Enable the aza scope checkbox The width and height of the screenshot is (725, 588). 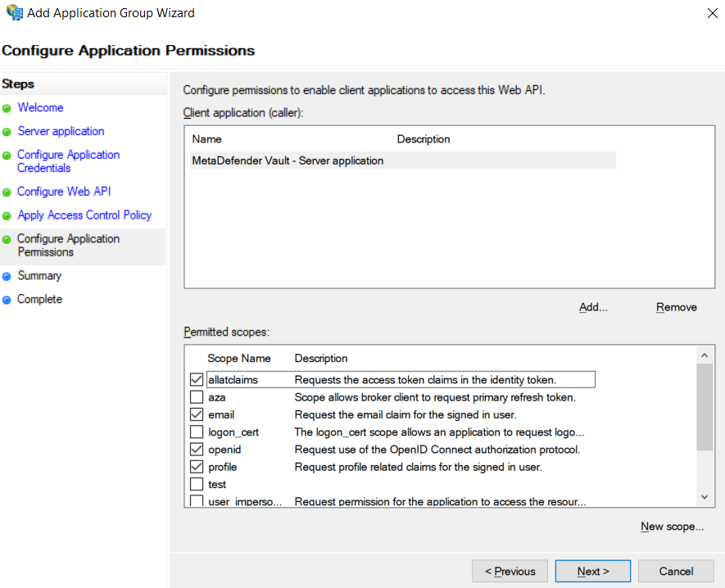pyautogui.click(x=197, y=397)
